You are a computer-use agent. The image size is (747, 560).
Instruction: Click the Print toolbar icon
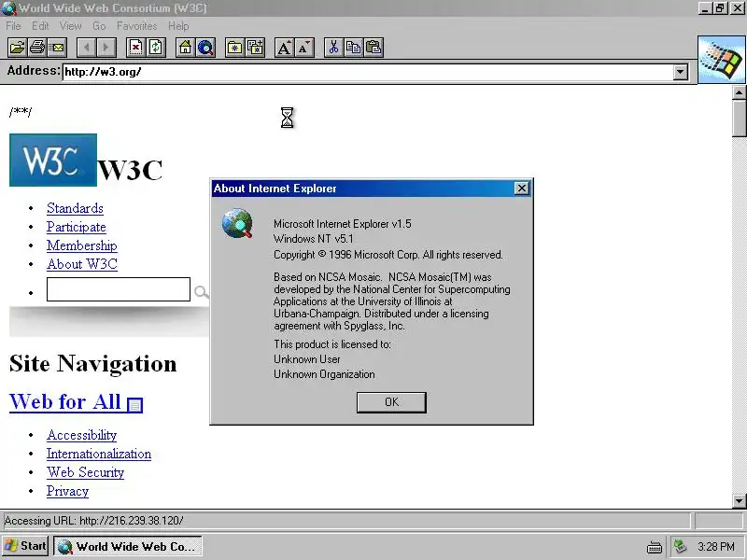click(37, 48)
